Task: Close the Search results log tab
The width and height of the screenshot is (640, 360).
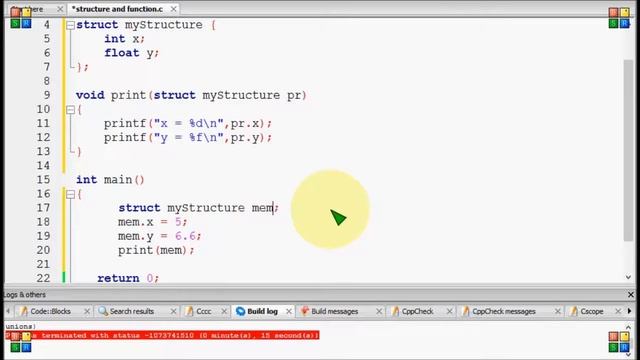Action: (173, 311)
